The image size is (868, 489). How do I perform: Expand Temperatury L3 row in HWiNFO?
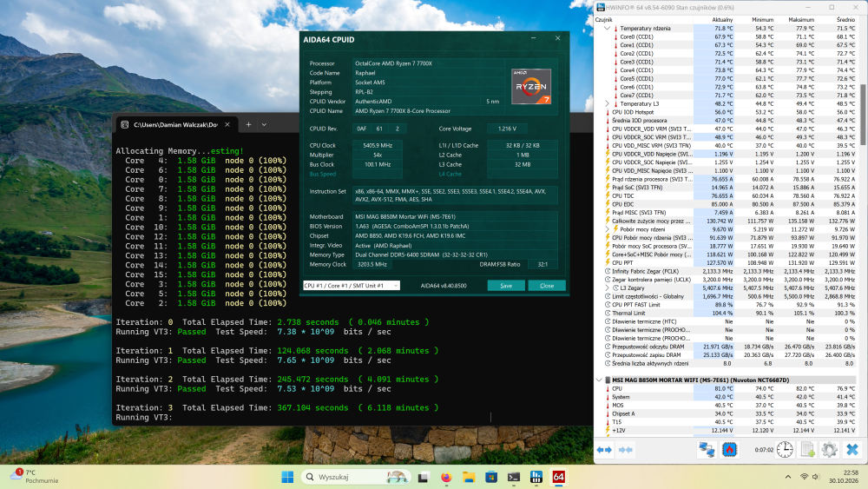pos(608,103)
